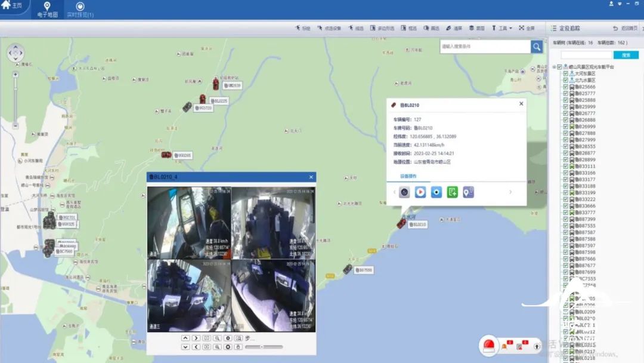Image resolution: width=644 pixels, height=363 pixels.
Task: Toggle the 鲁B26999 vehicle checkbox
Action: tap(565, 127)
